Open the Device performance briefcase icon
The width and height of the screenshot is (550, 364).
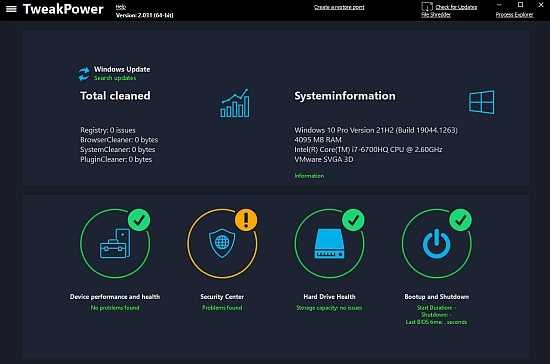point(115,244)
